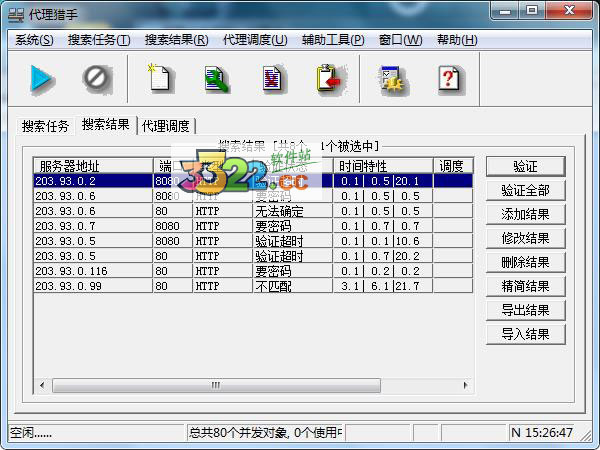600x450 pixels.
Task: Open the 搜索结果(R) menu
Action: [176, 40]
